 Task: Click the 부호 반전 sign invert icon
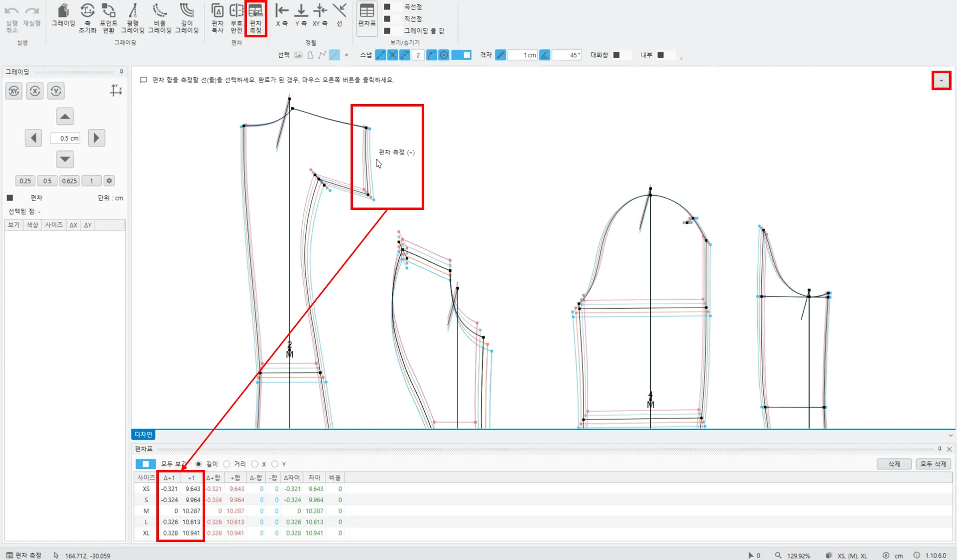point(237,17)
